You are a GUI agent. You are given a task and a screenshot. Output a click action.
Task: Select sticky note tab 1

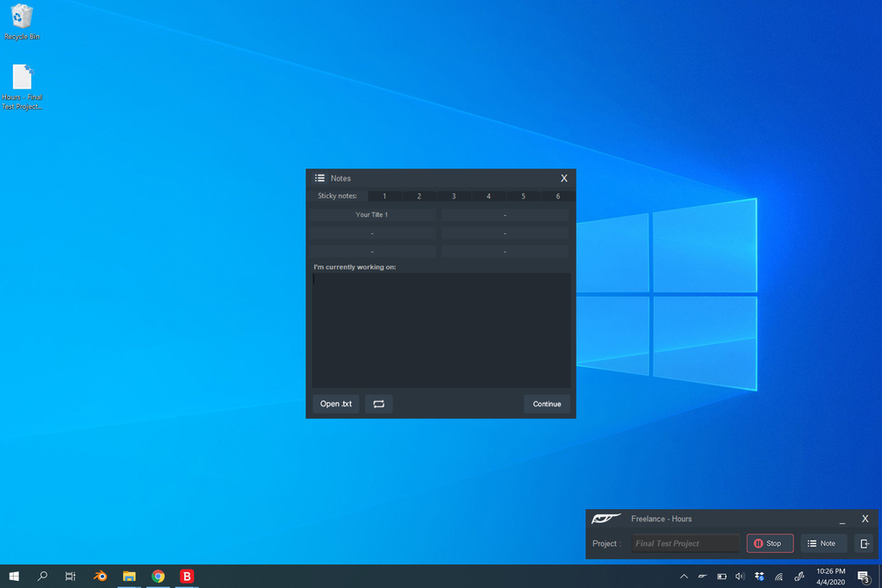(x=384, y=196)
